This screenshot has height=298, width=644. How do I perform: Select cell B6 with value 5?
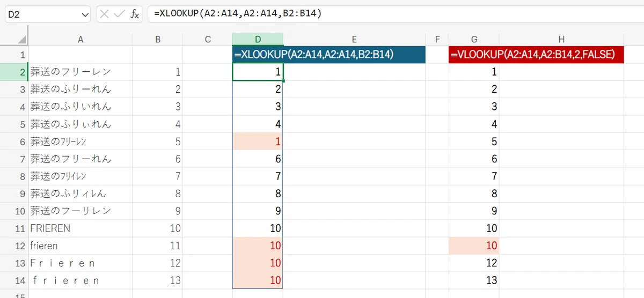pyautogui.click(x=158, y=141)
